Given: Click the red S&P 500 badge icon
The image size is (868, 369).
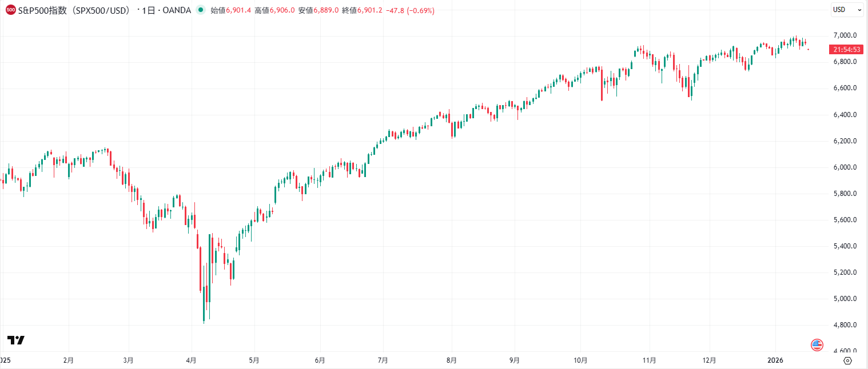Looking at the screenshot, I should coord(10,10).
